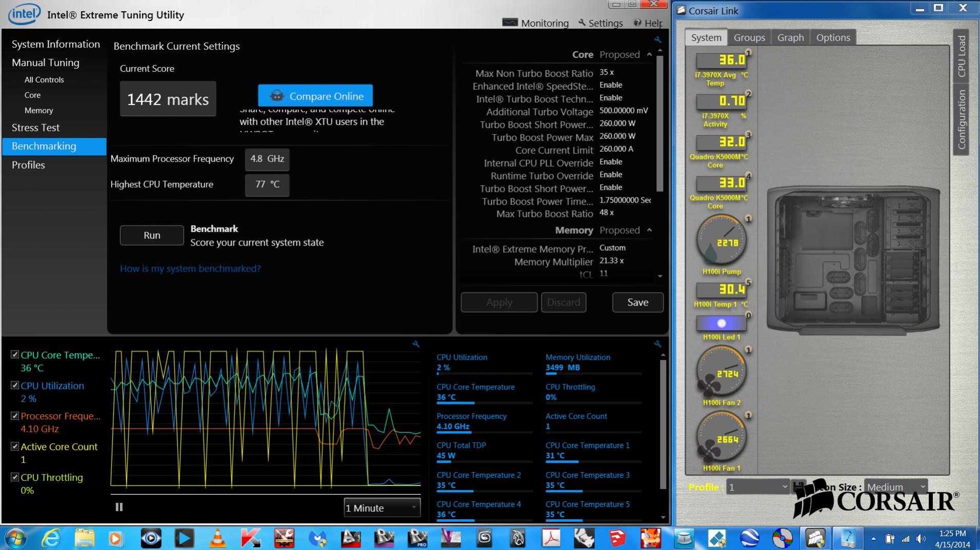Open Windows Explorer folder icon in taskbar
The height and width of the screenshot is (550, 980).
point(85,538)
